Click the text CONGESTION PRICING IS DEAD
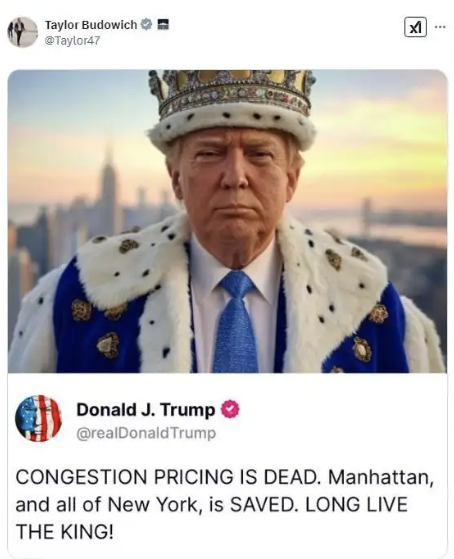The image size is (454, 559). 168,477
